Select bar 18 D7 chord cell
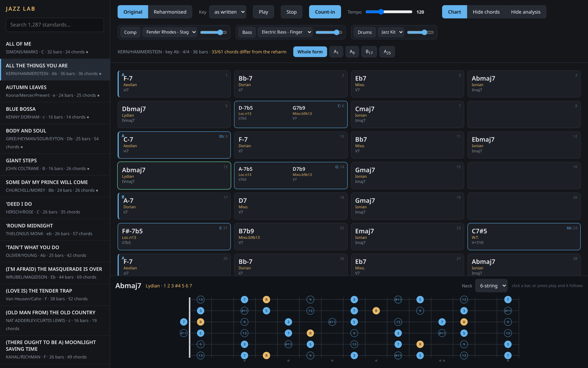Viewport: 588px width, 368px height. (x=291, y=206)
